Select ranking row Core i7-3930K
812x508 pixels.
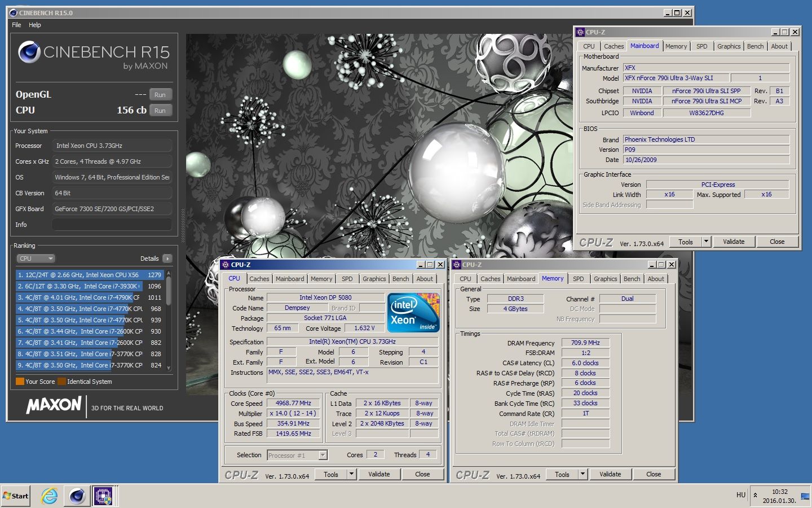tap(90, 286)
